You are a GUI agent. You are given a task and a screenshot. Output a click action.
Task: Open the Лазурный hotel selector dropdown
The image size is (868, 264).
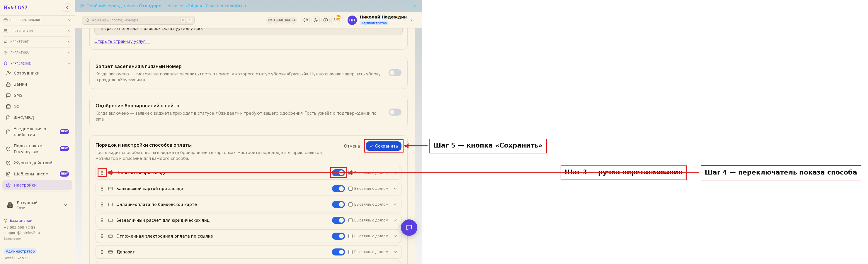point(37,205)
